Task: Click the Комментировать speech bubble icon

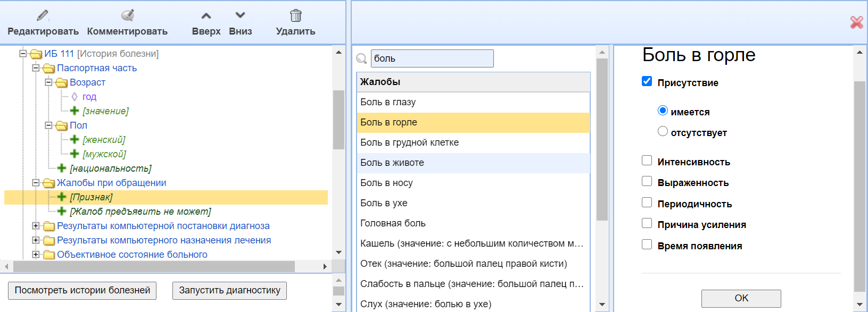Action: [x=127, y=15]
